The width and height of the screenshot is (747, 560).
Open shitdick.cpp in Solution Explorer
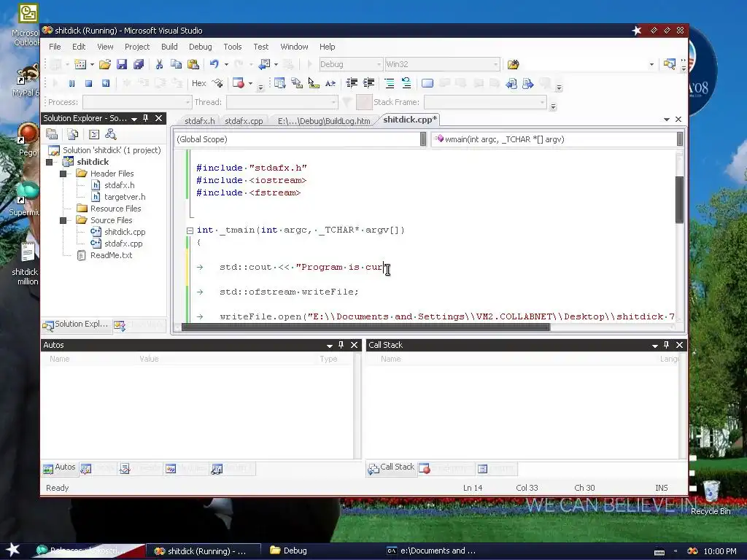point(125,232)
